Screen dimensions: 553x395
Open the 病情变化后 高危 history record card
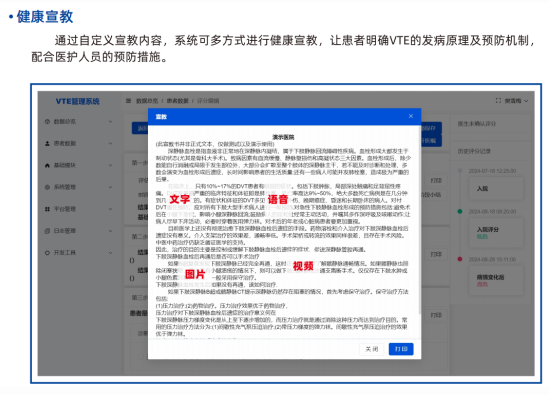click(x=496, y=280)
